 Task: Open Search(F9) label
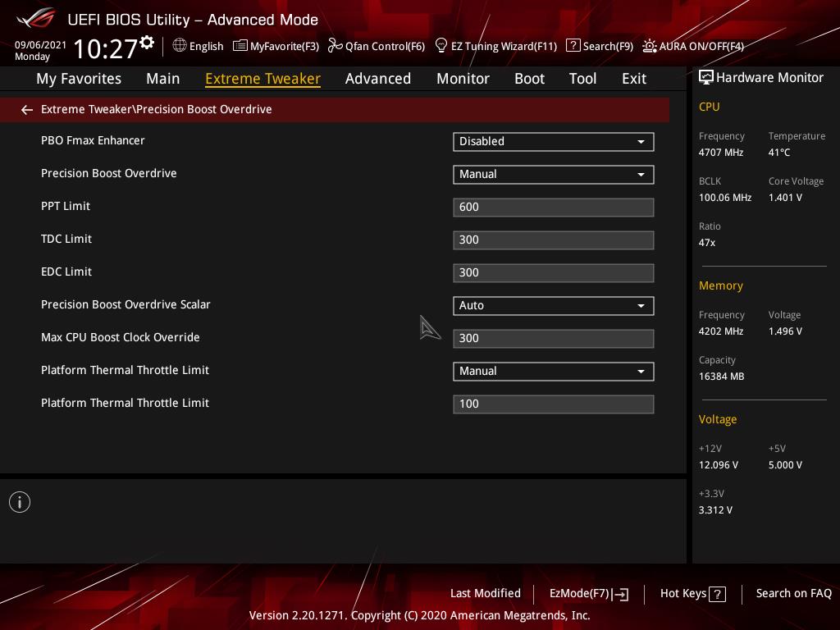click(608, 47)
